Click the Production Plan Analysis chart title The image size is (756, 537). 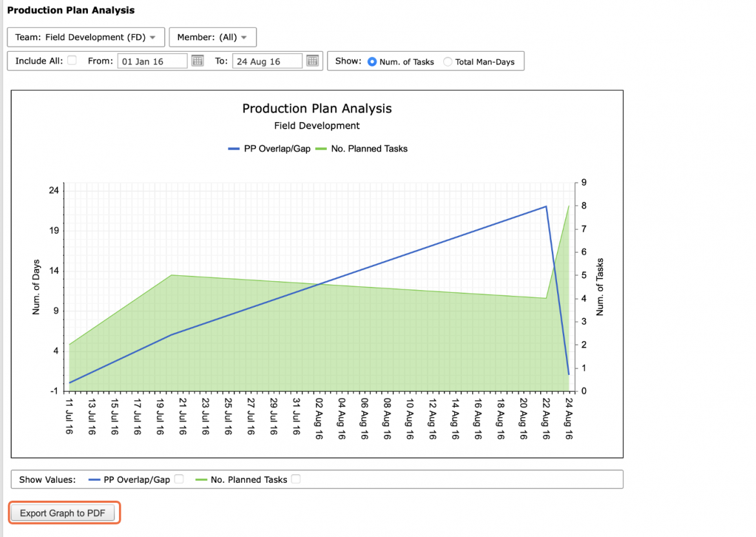click(317, 109)
